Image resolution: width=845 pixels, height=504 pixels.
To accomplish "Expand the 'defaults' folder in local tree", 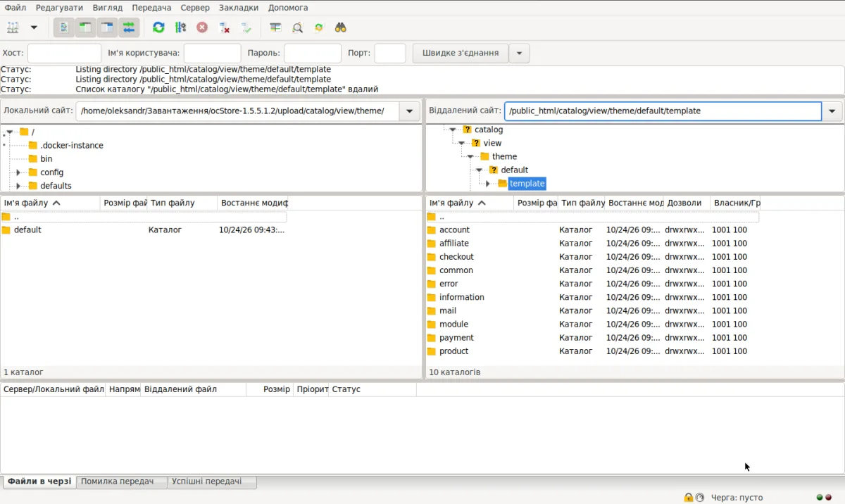I will [x=18, y=186].
